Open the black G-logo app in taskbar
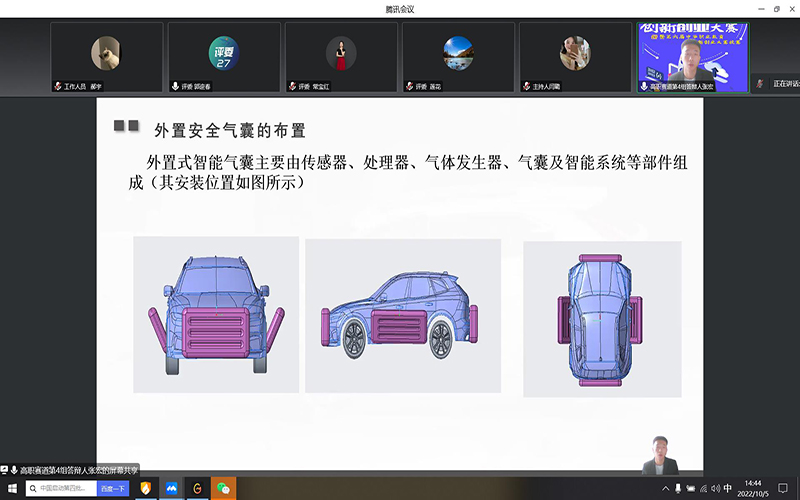Viewport: 800px width, 500px height. click(198, 488)
